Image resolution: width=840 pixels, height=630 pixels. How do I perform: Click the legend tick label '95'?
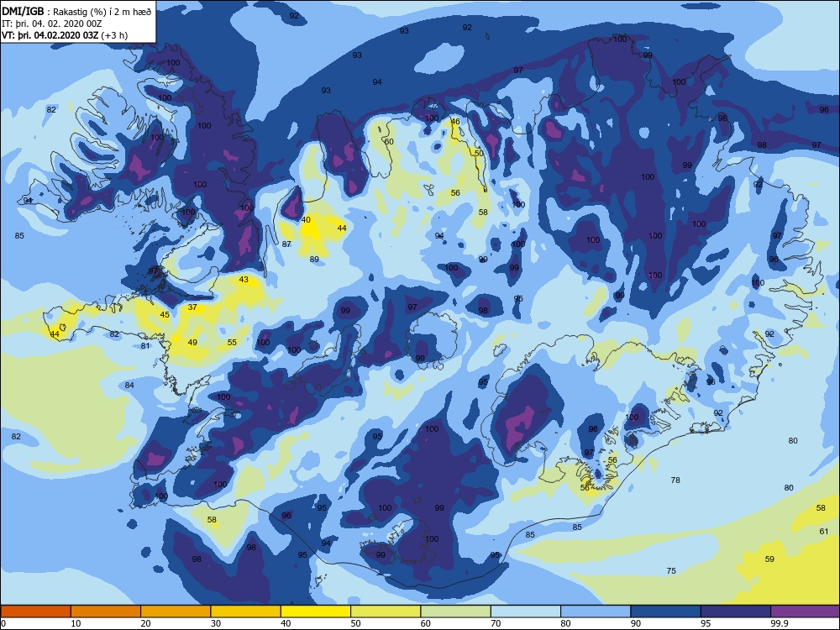[x=706, y=623]
